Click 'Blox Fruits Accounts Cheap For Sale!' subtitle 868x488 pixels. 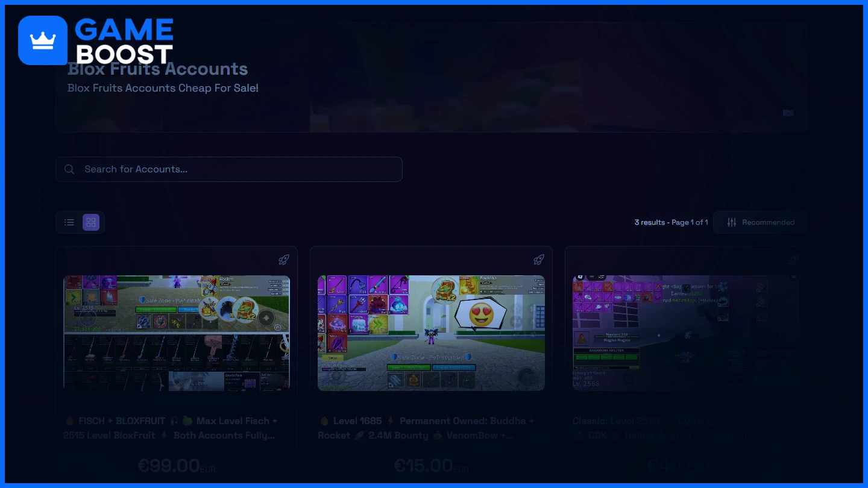click(x=163, y=88)
